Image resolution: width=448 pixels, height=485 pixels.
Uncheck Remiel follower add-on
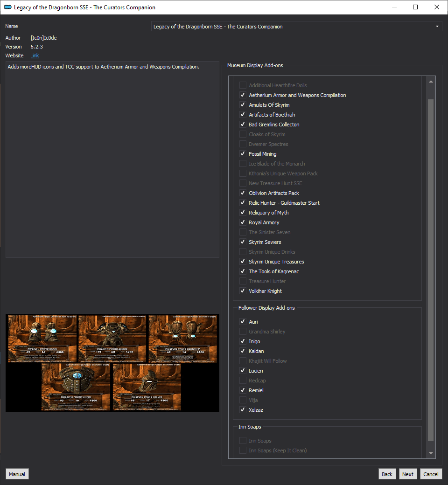tap(243, 390)
